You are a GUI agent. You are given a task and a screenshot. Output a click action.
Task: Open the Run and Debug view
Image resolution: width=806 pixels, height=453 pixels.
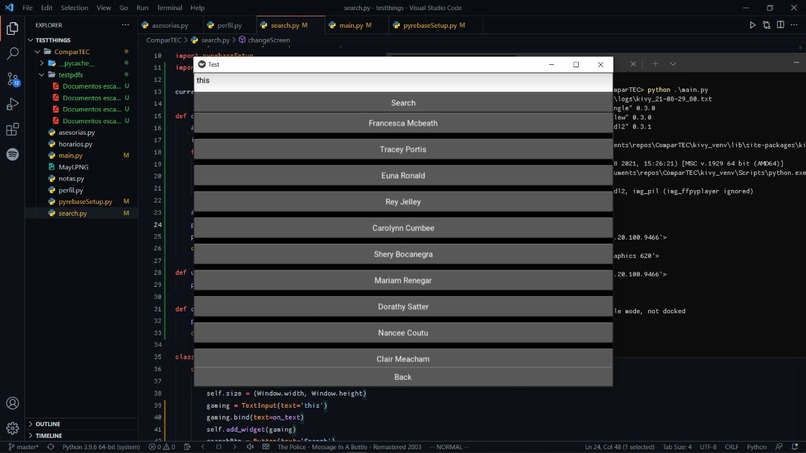[x=12, y=104]
